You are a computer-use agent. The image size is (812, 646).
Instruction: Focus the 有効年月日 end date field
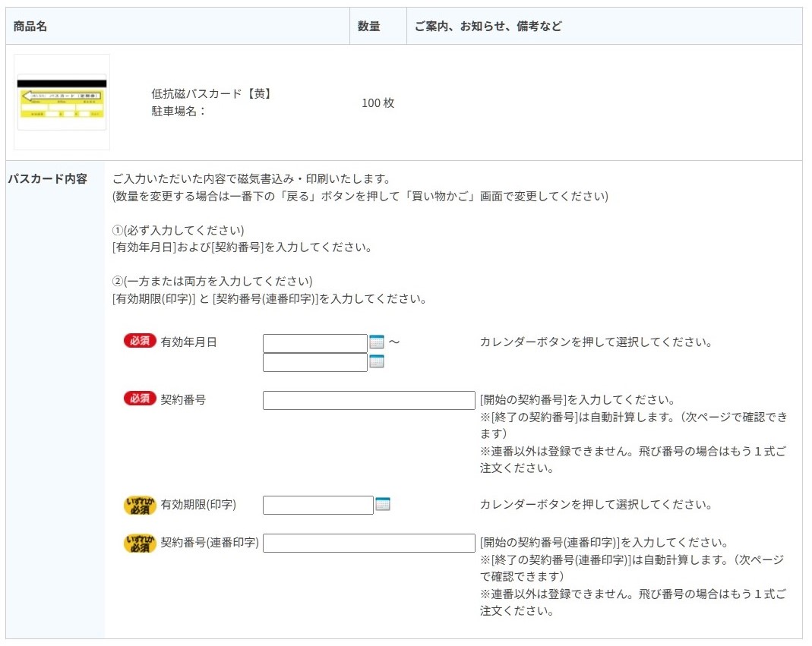[x=314, y=362]
